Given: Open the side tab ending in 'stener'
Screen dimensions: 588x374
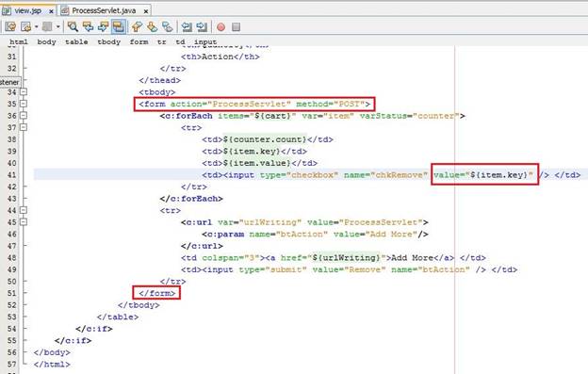Looking at the screenshot, I should (x=10, y=82).
